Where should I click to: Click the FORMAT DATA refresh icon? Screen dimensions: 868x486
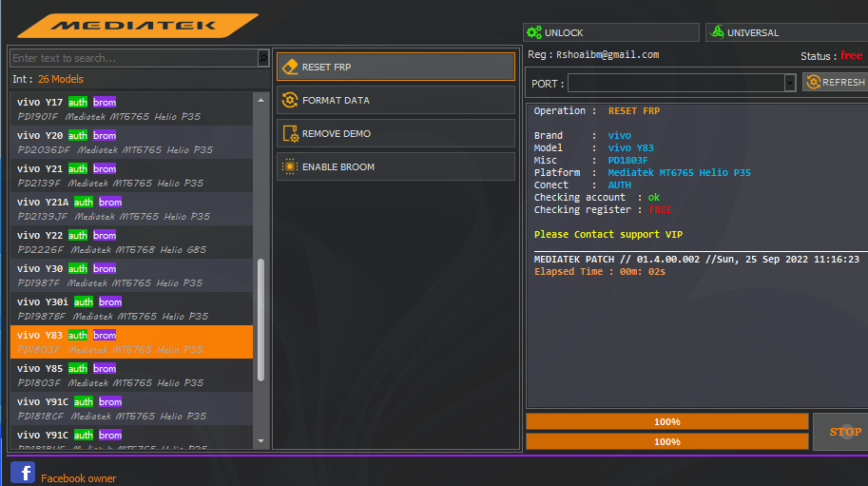(x=290, y=100)
